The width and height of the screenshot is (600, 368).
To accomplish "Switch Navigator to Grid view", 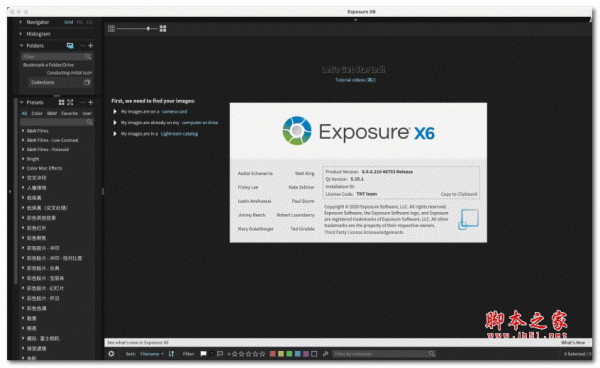I will (68, 22).
